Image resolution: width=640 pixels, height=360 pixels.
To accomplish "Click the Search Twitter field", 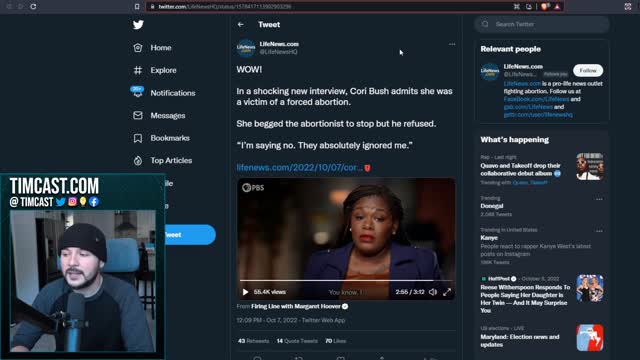I will click(x=542, y=24).
